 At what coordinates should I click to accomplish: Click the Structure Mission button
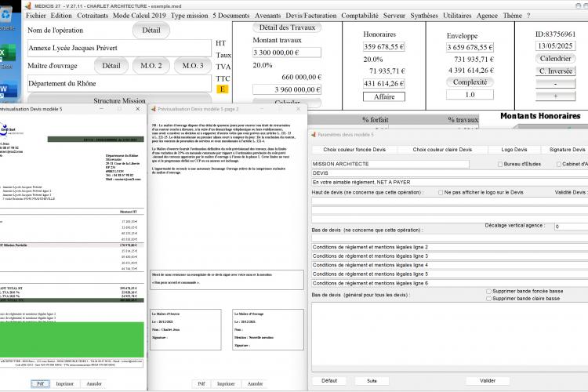tap(120, 98)
